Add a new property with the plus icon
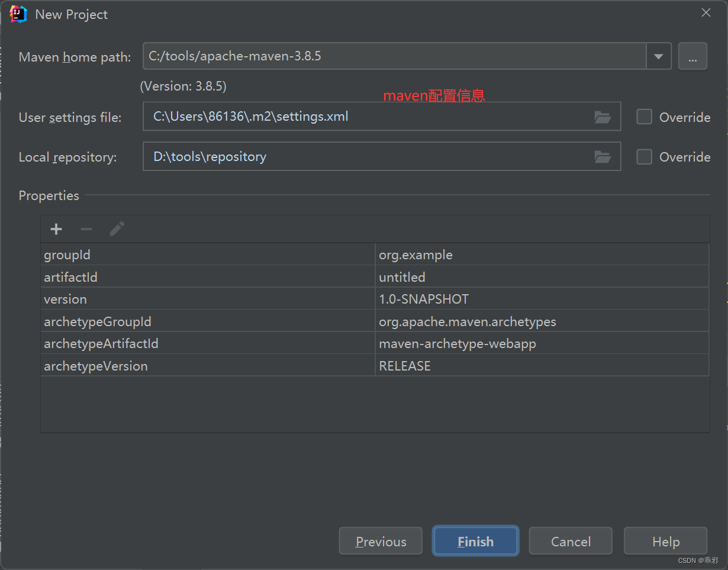The image size is (728, 570). (x=56, y=229)
